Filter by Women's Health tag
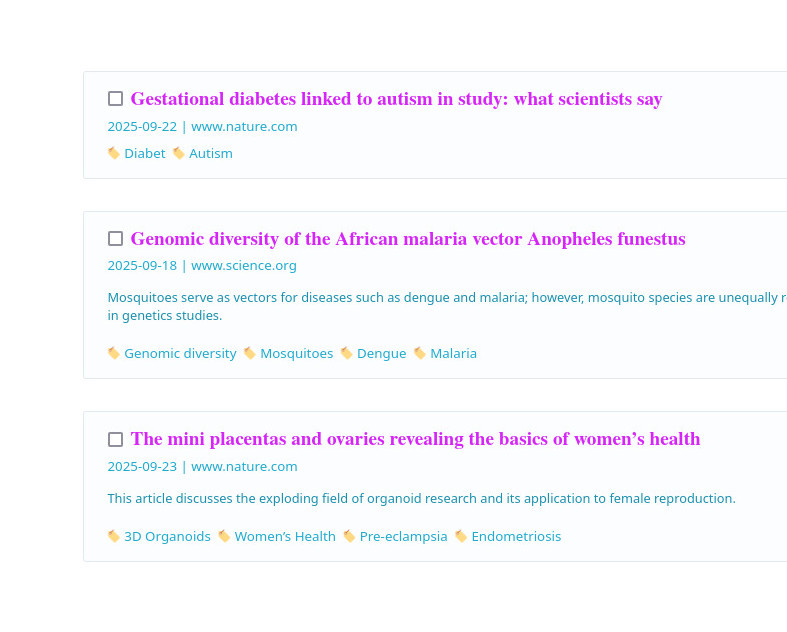The height and width of the screenshot is (632, 787). pyautogui.click(x=285, y=536)
